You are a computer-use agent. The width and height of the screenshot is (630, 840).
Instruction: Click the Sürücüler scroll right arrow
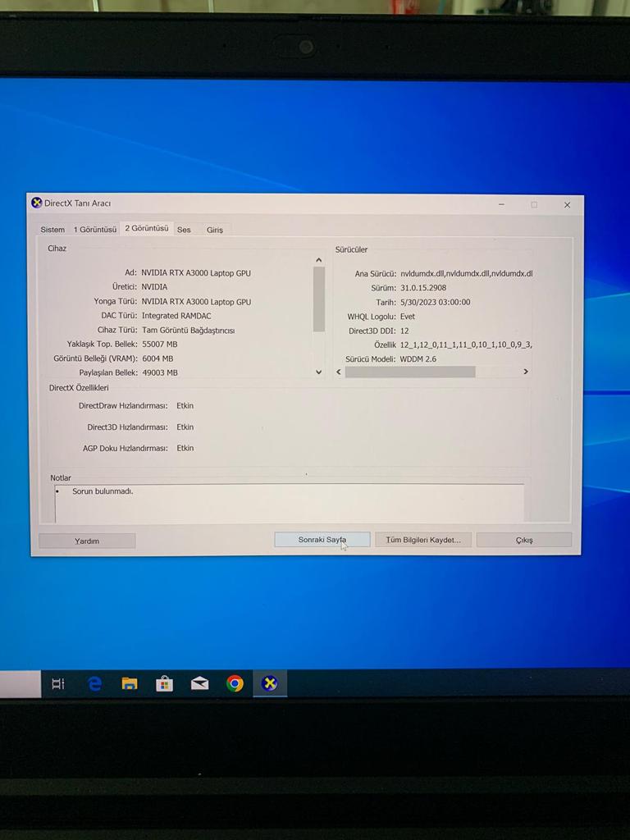tap(526, 372)
